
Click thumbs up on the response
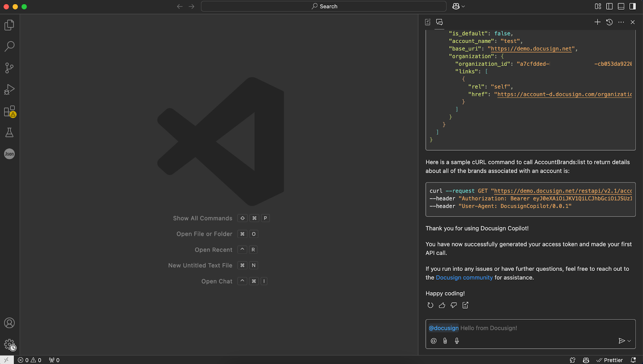[x=442, y=305]
